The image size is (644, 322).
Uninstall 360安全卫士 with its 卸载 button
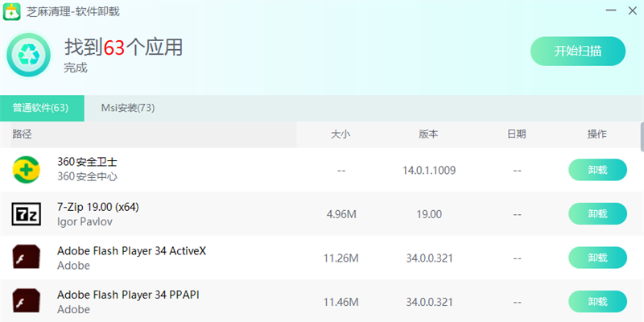click(597, 170)
